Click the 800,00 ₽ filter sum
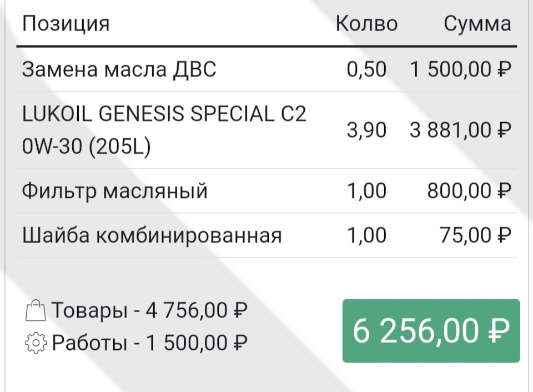The height and width of the screenshot is (392, 533). tap(469, 191)
